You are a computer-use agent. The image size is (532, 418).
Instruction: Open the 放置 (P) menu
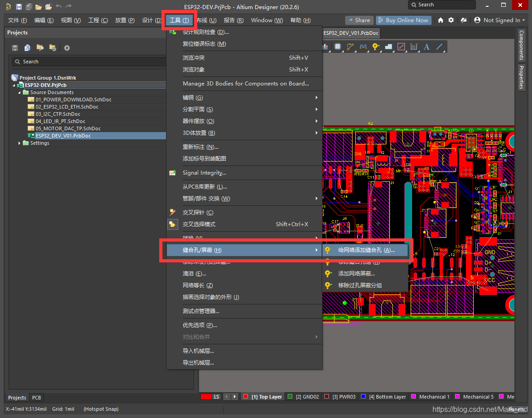pos(124,20)
